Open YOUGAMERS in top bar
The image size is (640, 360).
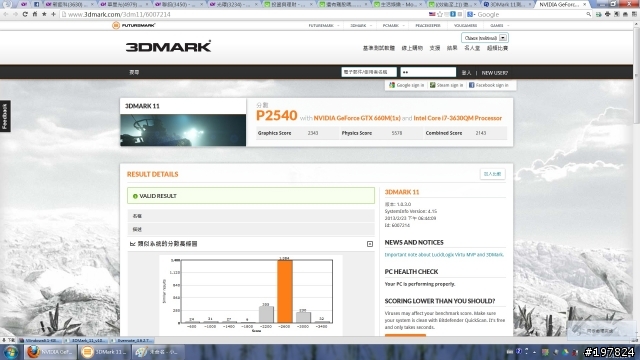tap(465, 25)
